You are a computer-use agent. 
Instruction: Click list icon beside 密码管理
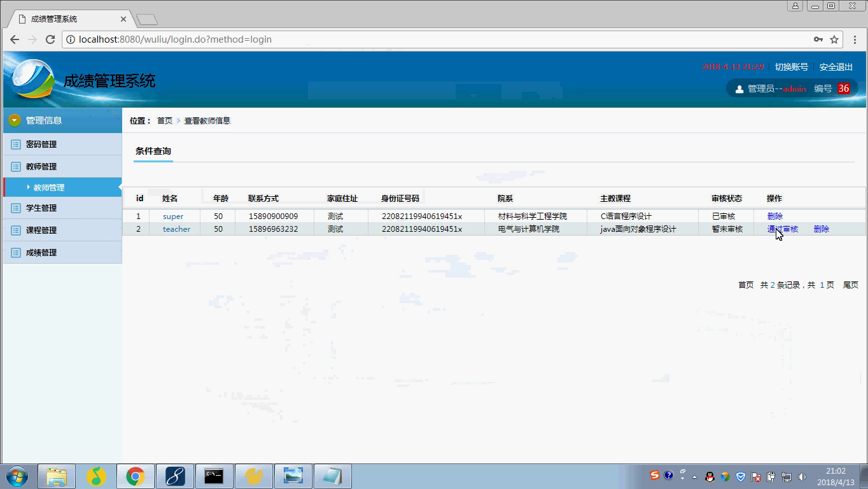tap(16, 145)
